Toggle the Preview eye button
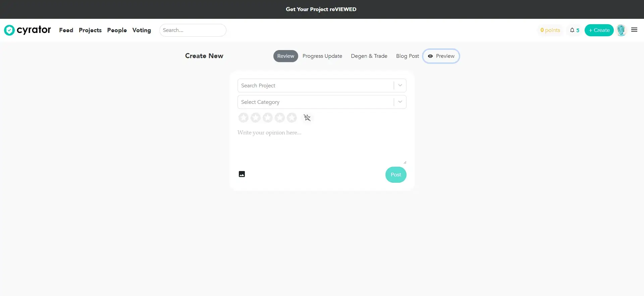 [x=441, y=56]
